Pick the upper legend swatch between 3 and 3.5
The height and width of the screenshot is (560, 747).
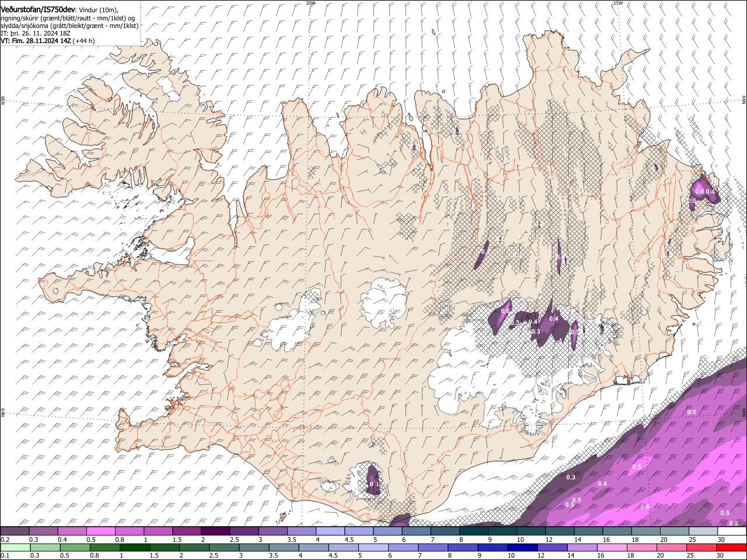coord(273,531)
